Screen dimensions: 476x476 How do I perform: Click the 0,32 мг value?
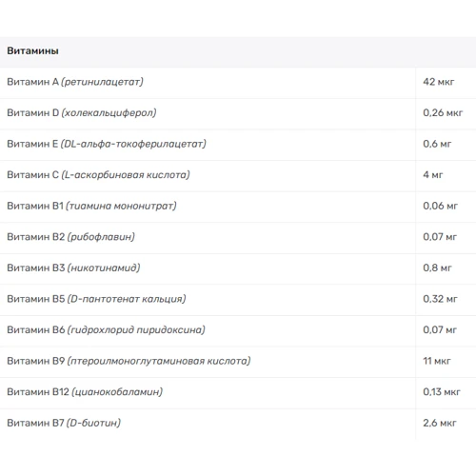440,299
